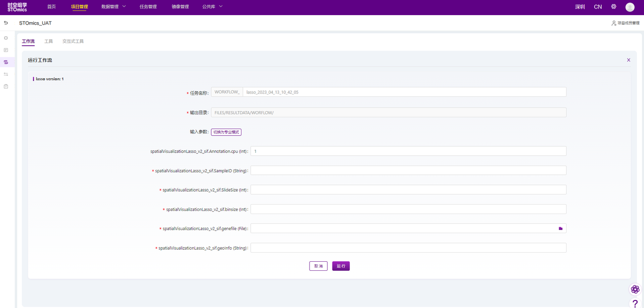Click the user avatar in top bar
The height and width of the screenshot is (308, 644).
[630, 7]
